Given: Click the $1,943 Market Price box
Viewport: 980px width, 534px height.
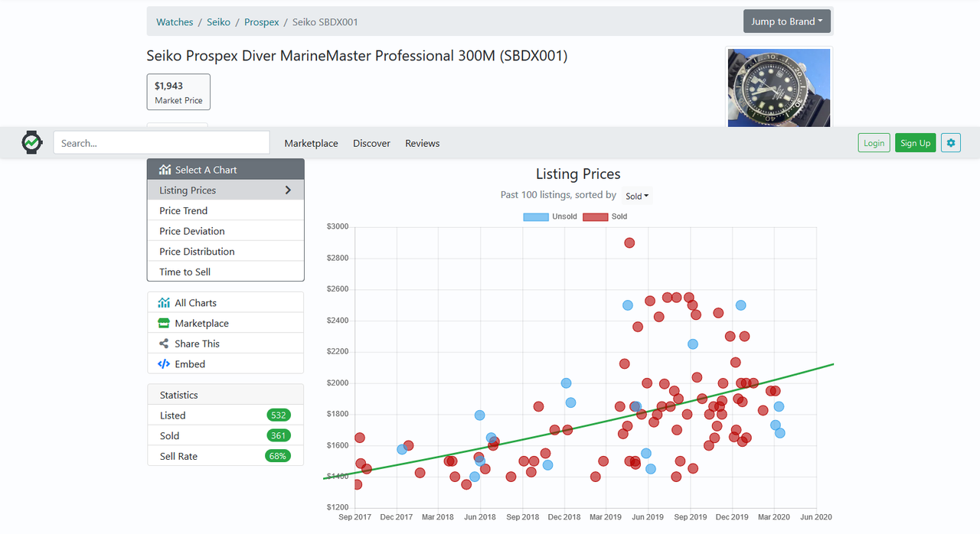Looking at the screenshot, I should (x=178, y=92).
